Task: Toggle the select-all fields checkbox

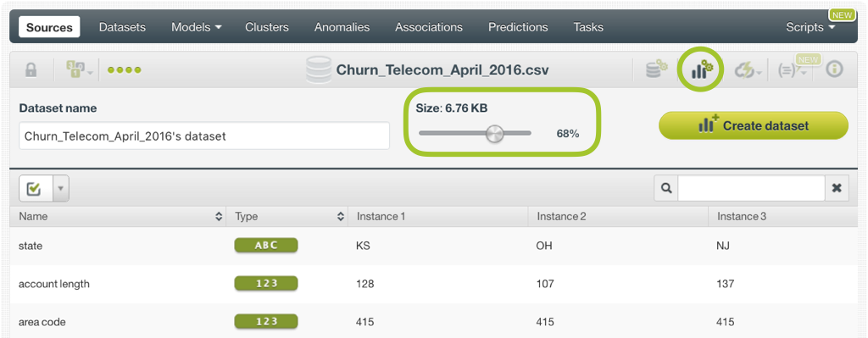Action: [34, 189]
